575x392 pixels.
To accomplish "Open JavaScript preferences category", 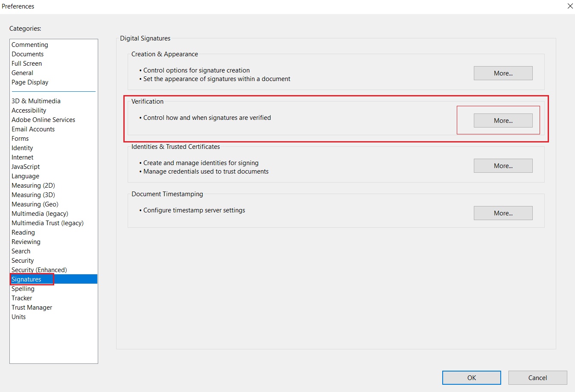I will pos(26,167).
